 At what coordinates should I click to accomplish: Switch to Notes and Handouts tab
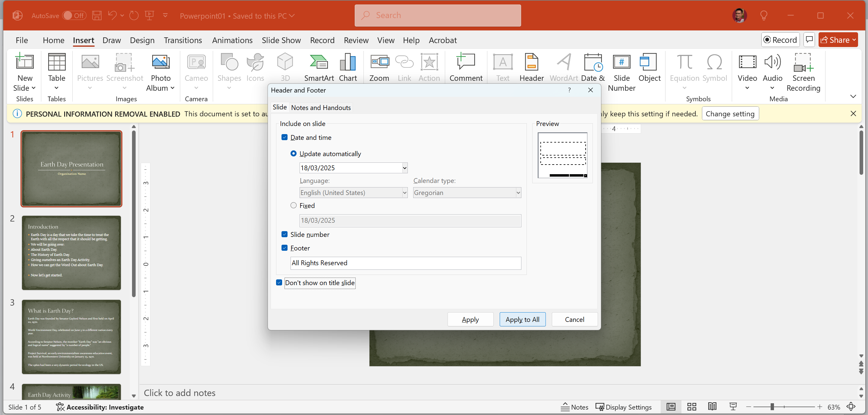coord(321,108)
